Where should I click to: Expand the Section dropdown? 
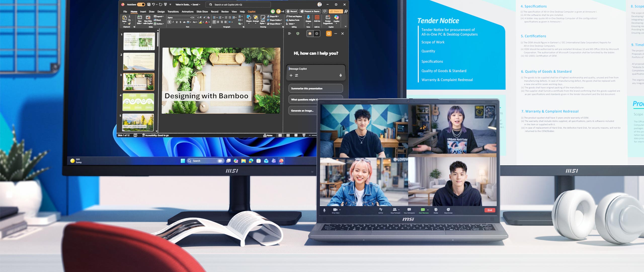point(159,24)
